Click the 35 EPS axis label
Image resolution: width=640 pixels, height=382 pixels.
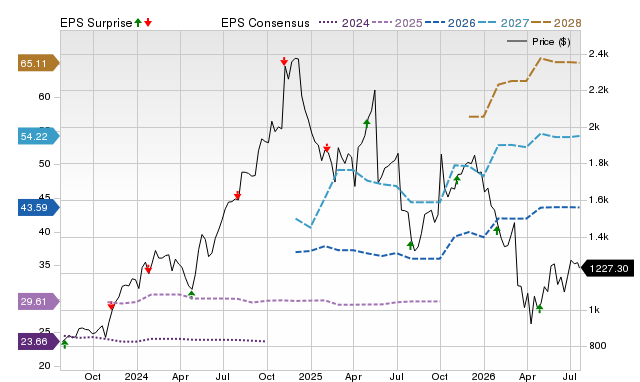point(44,265)
